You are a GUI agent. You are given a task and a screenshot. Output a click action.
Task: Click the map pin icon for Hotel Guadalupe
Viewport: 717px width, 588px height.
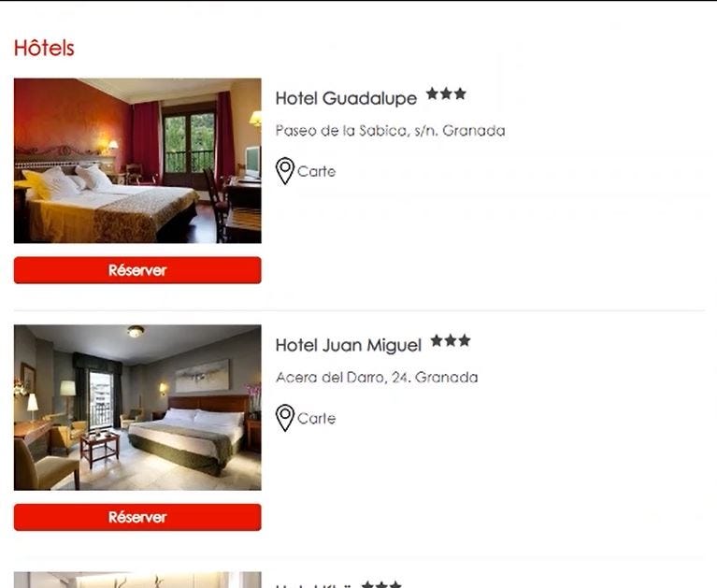(x=285, y=170)
